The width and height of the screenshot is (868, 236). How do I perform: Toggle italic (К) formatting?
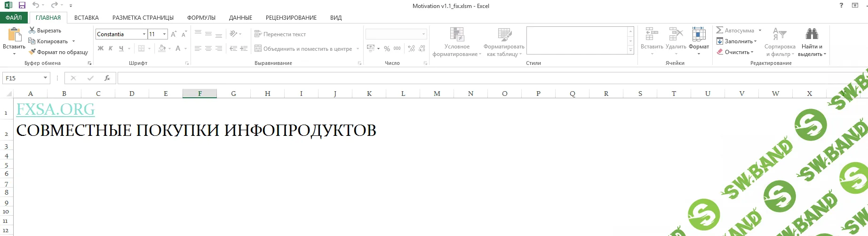(111, 48)
